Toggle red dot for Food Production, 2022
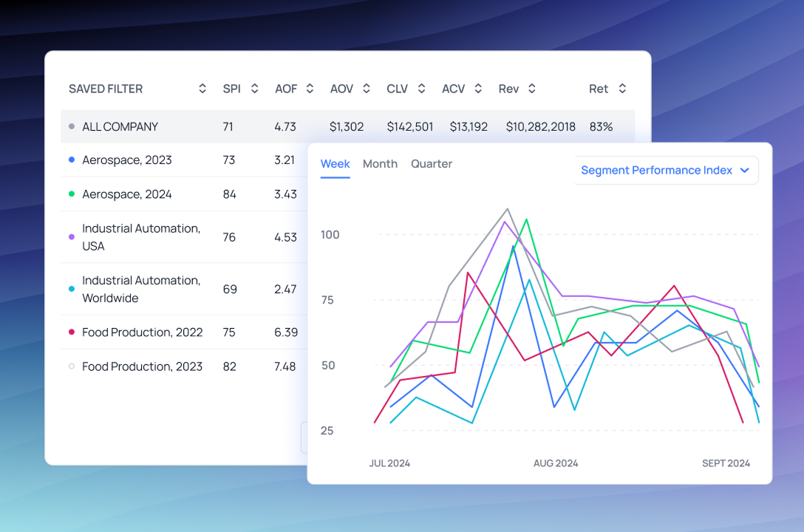 pos(72,332)
